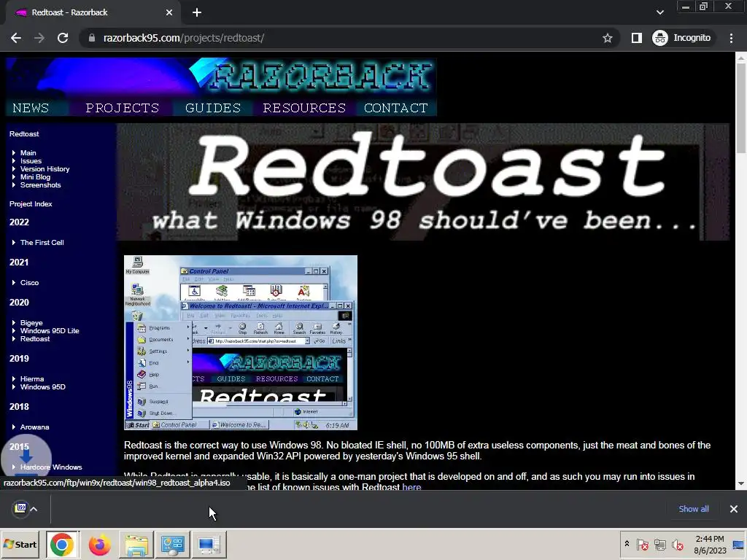Bookmark this page with the star
747x560 pixels.
pos(607,38)
